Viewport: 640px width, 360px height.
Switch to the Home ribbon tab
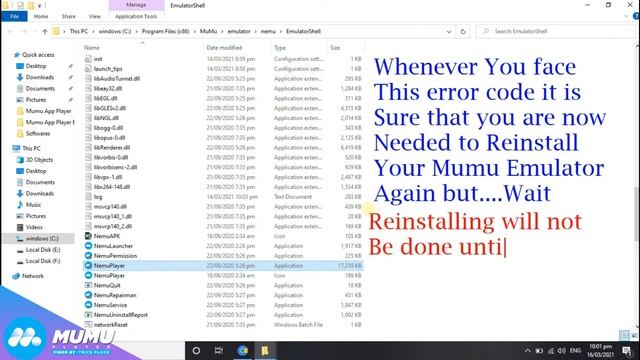41,16
